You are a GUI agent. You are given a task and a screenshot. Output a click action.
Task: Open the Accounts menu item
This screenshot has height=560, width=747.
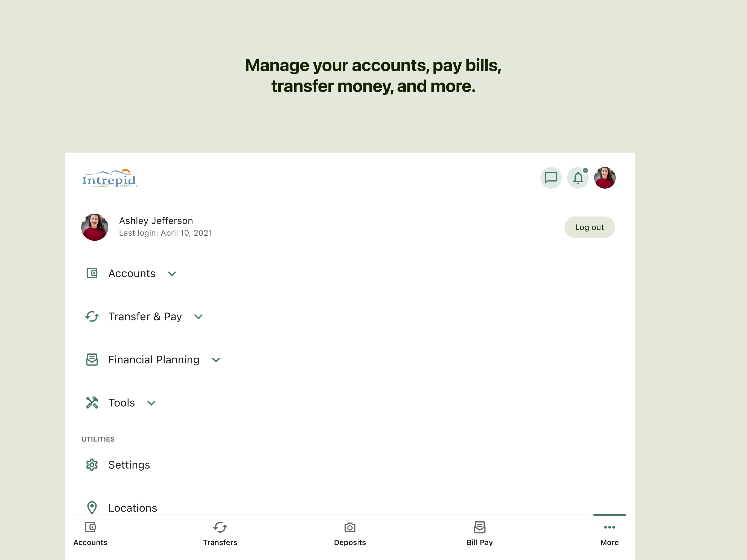132,273
